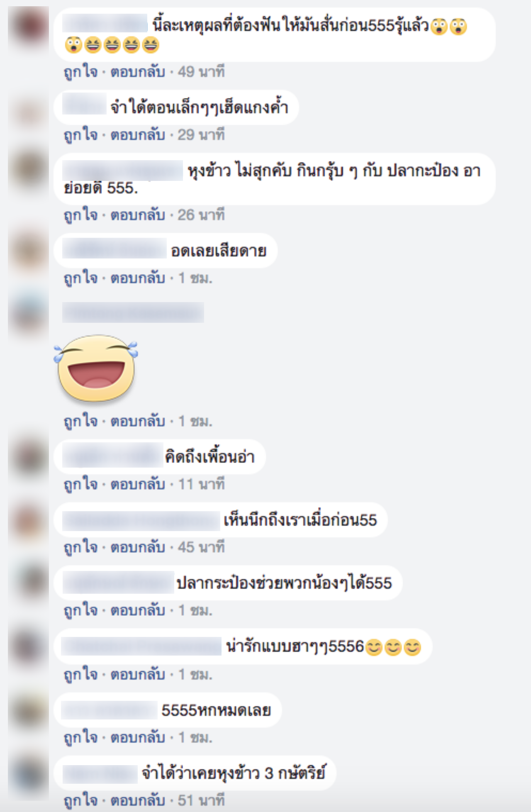Click the 26 นาที timestamp
Screen dimensions: 531x812
[x=201, y=215]
